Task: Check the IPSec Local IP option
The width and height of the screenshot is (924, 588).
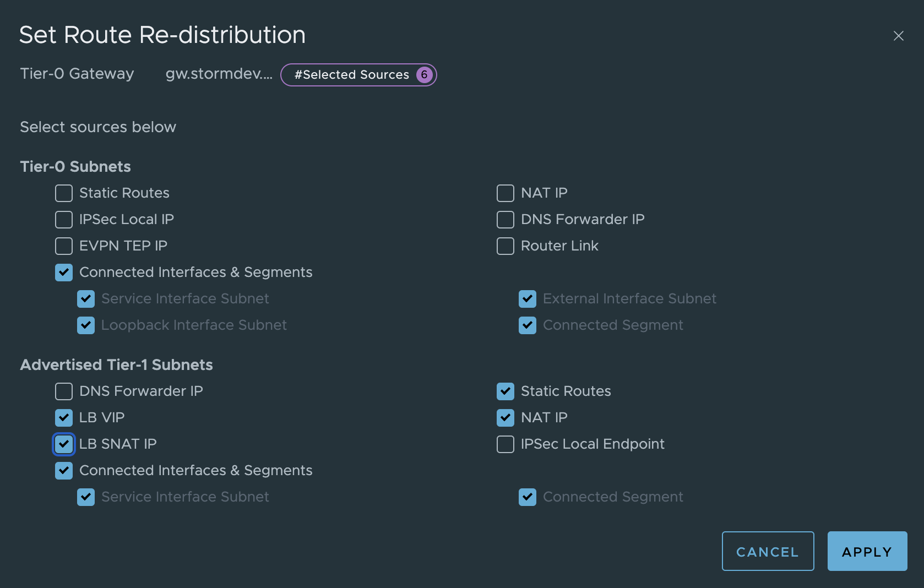Action: [x=64, y=220]
